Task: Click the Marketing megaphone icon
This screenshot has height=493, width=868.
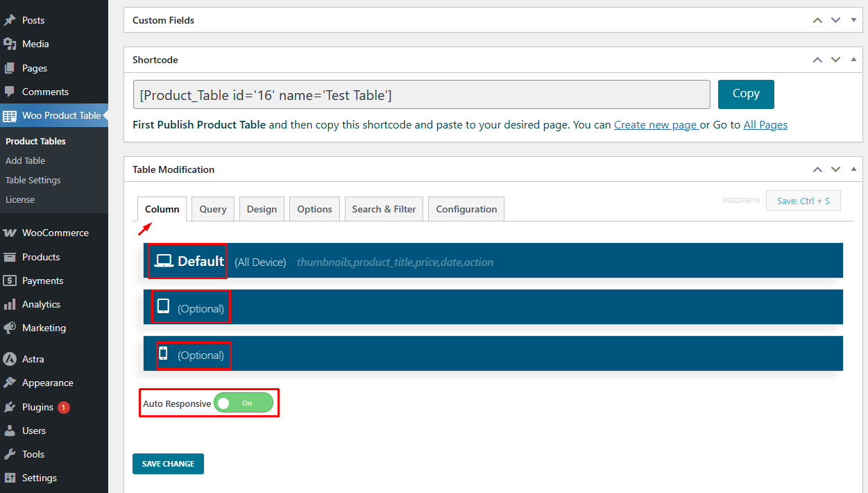Action: [10, 328]
